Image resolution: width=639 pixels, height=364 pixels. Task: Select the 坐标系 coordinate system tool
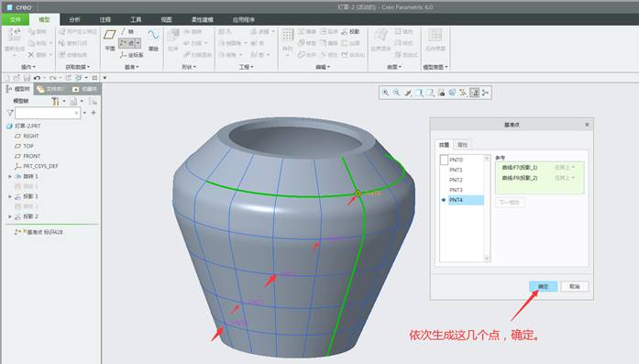[x=132, y=55]
